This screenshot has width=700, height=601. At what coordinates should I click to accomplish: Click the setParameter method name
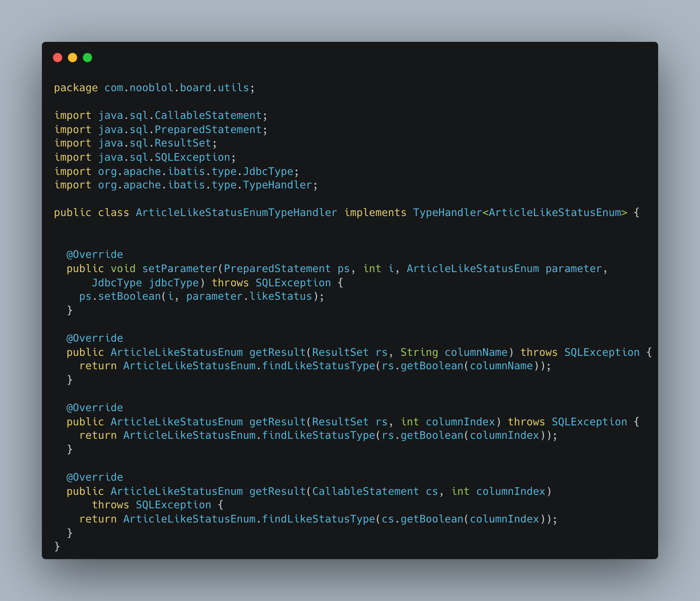[180, 269]
